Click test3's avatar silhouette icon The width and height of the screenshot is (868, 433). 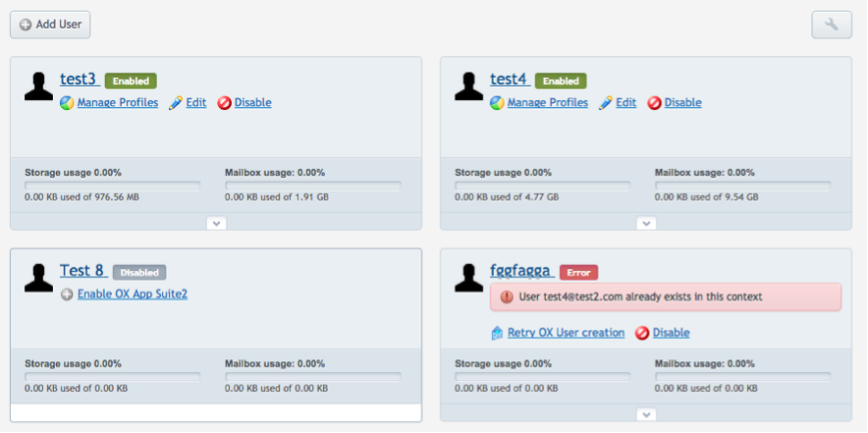38,86
